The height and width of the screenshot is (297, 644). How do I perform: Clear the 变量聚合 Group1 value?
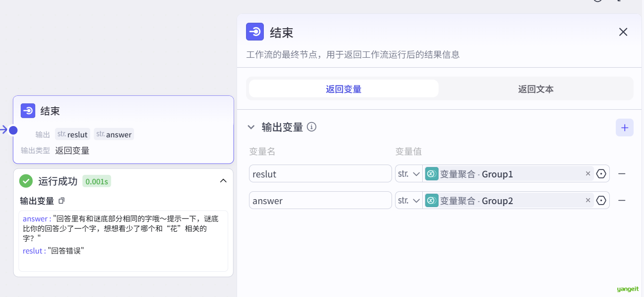pyautogui.click(x=588, y=173)
